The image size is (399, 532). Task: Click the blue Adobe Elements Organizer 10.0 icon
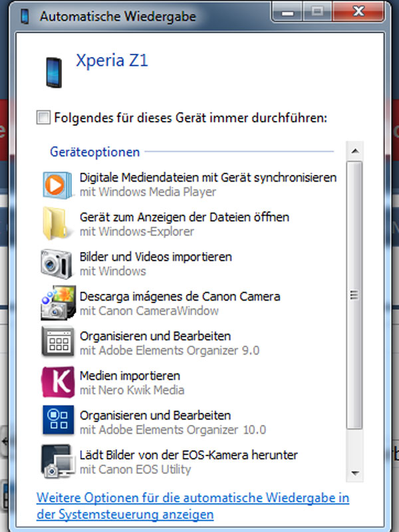coord(56,422)
